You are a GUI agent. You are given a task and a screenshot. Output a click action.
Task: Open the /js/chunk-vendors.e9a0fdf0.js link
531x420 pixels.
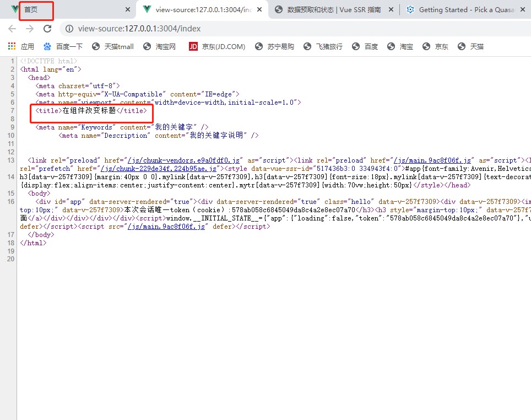click(x=184, y=160)
